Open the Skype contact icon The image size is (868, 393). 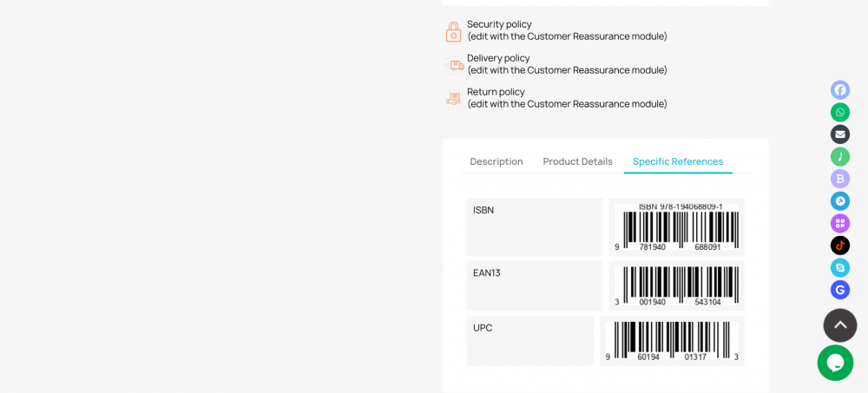click(x=840, y=267)
